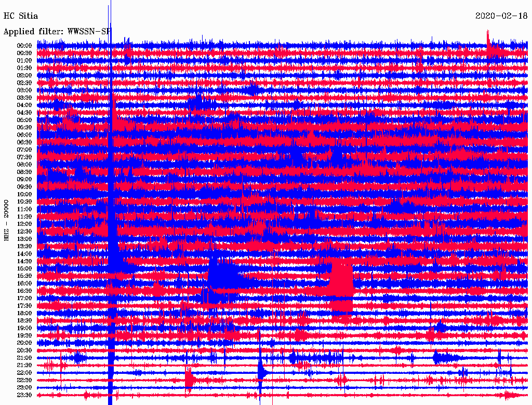Click the 04:00 time label

24,105
